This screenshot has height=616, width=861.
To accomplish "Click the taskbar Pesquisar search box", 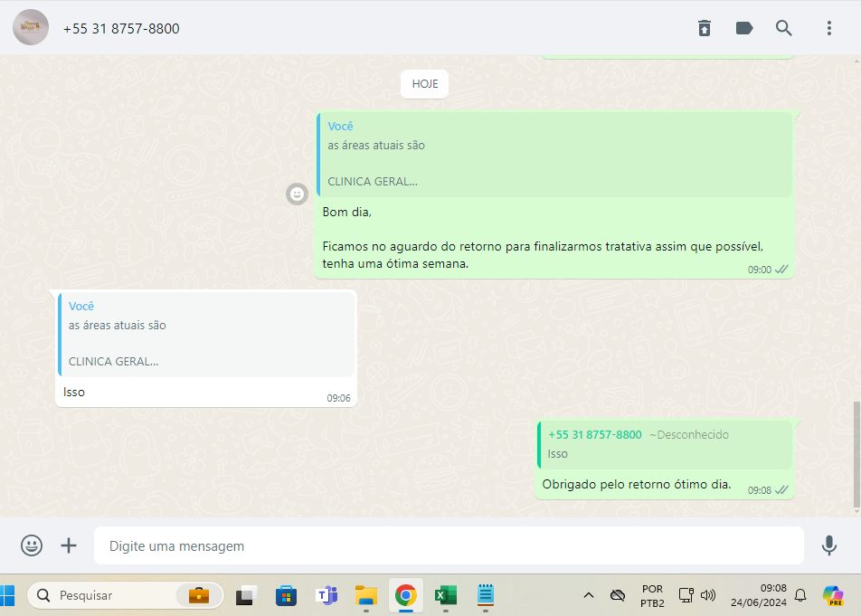I will tap(125, 595).
